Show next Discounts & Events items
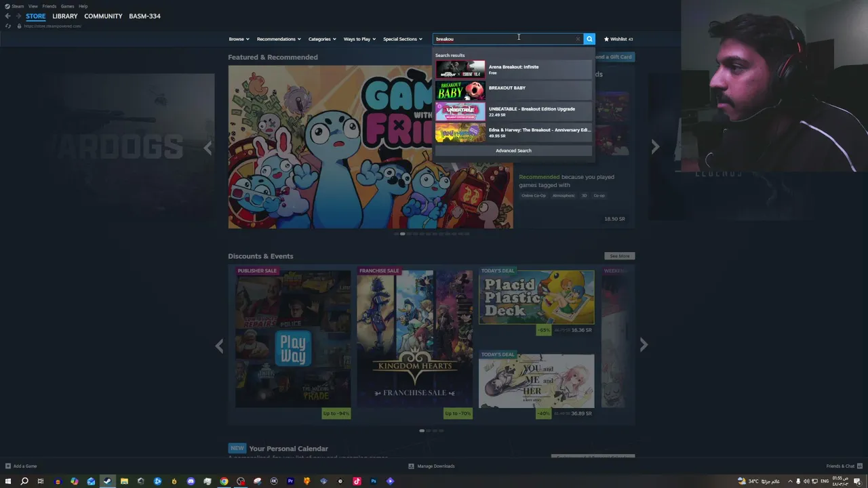 pos(644,346)
